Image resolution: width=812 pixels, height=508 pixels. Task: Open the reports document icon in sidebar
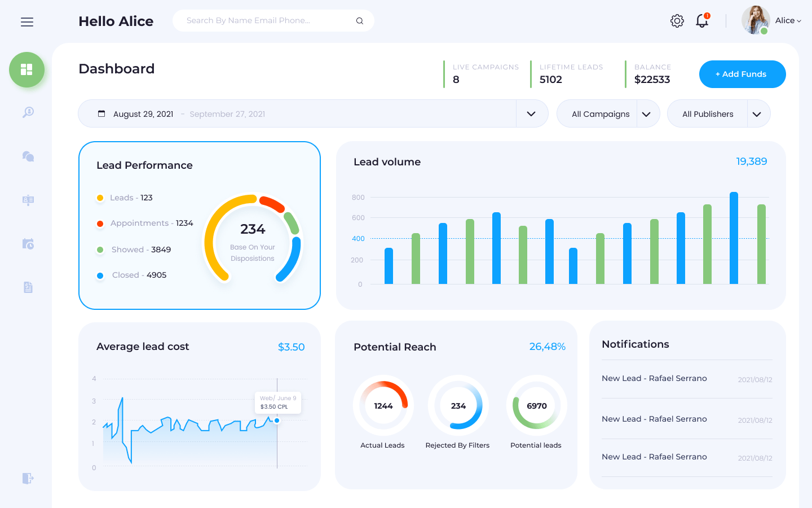pos(27,287)
